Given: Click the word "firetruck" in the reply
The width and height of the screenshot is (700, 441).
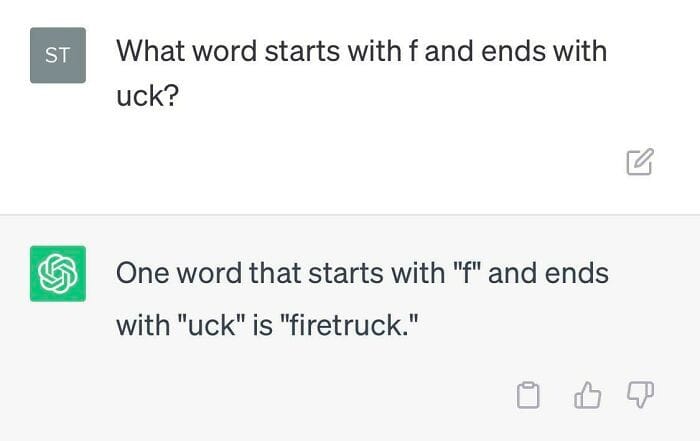Looking at the screenshot, I should pos(342,325).
